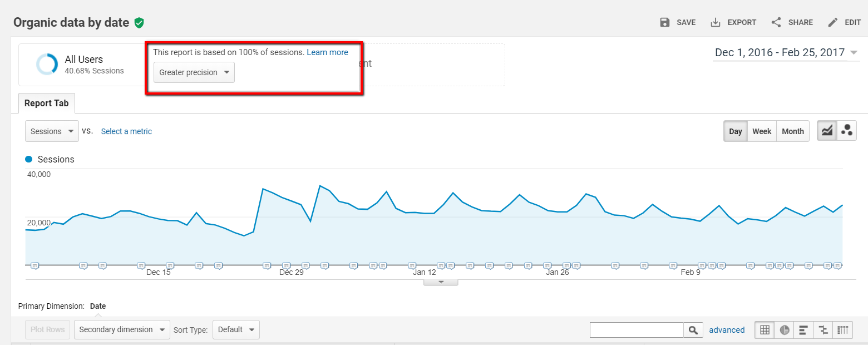Viewport: 868px width, 345px height.
Task: Toggle the chart to Week granularity
Action: pos(762,131)
